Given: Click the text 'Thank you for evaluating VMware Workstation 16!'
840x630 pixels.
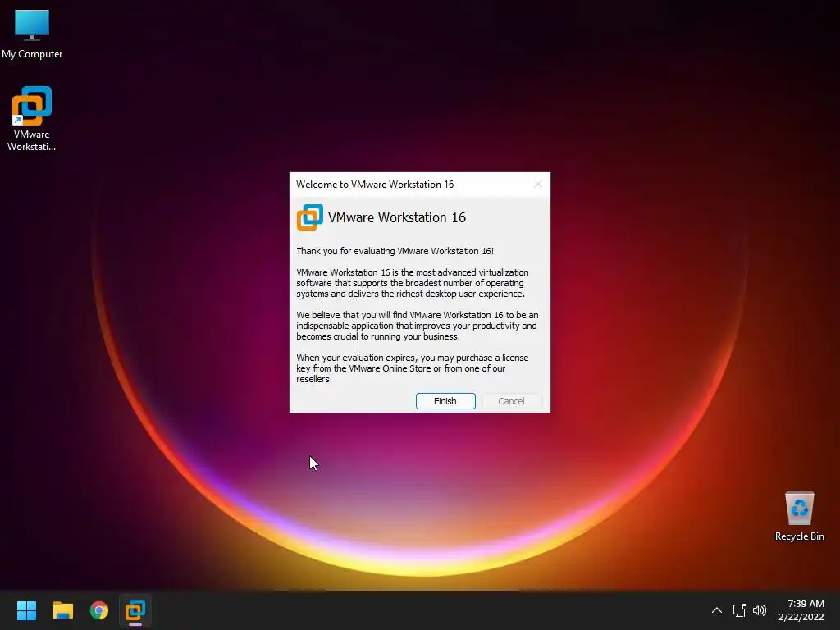Looking at the screenshot, I should (395, 251).
